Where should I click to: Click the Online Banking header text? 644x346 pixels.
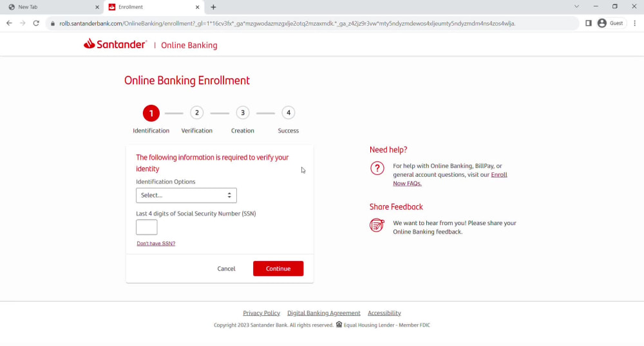pos(189,45)
